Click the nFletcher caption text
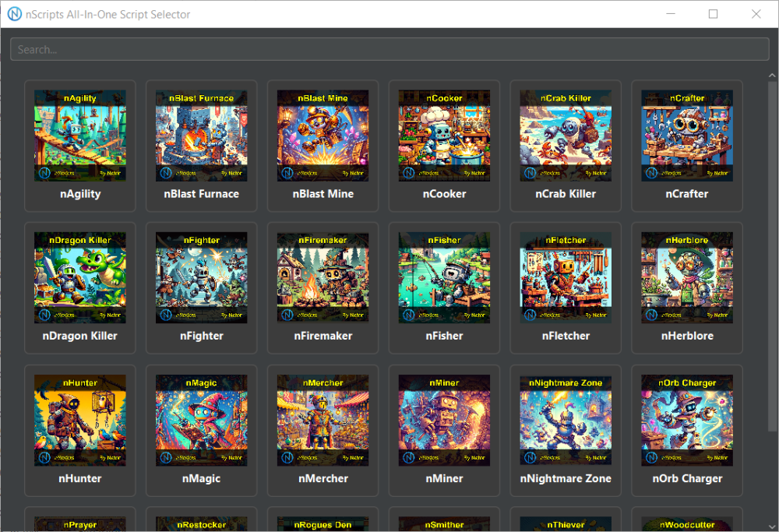The image size is (779, 532). point(566,336)
